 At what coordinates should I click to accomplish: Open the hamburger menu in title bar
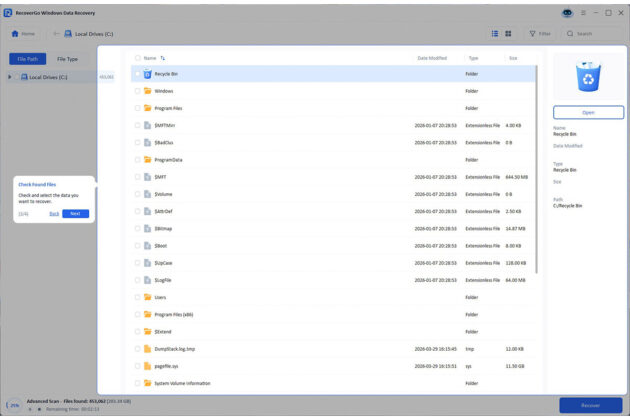tap(583, 13)
